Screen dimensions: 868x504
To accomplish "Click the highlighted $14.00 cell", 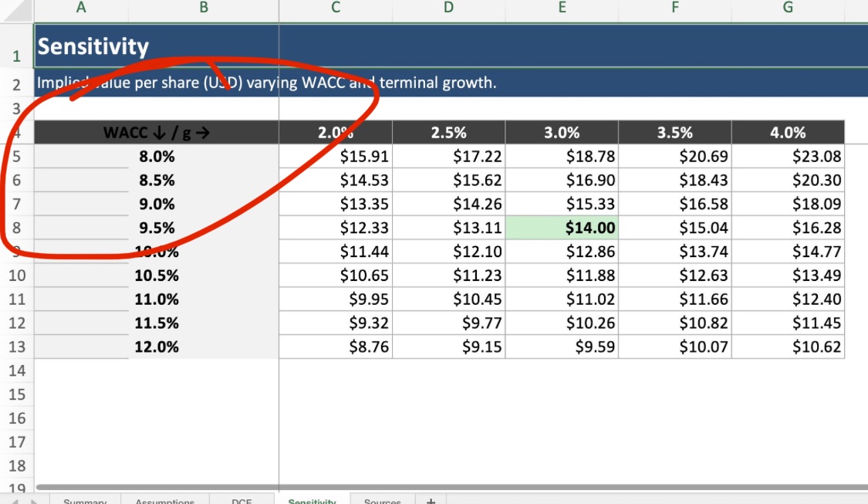I will coord(562,228).
